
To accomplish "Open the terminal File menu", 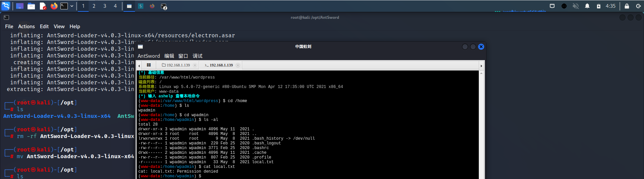I will [9, 27].
